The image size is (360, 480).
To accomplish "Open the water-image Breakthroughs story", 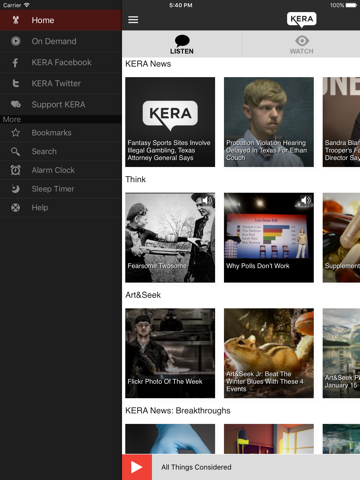I will (341, 439).
